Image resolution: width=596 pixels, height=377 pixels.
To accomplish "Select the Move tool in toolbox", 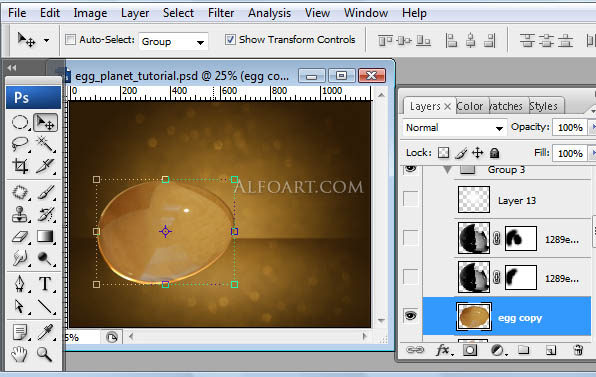I will pyautogui.click(x=45, y=122).
